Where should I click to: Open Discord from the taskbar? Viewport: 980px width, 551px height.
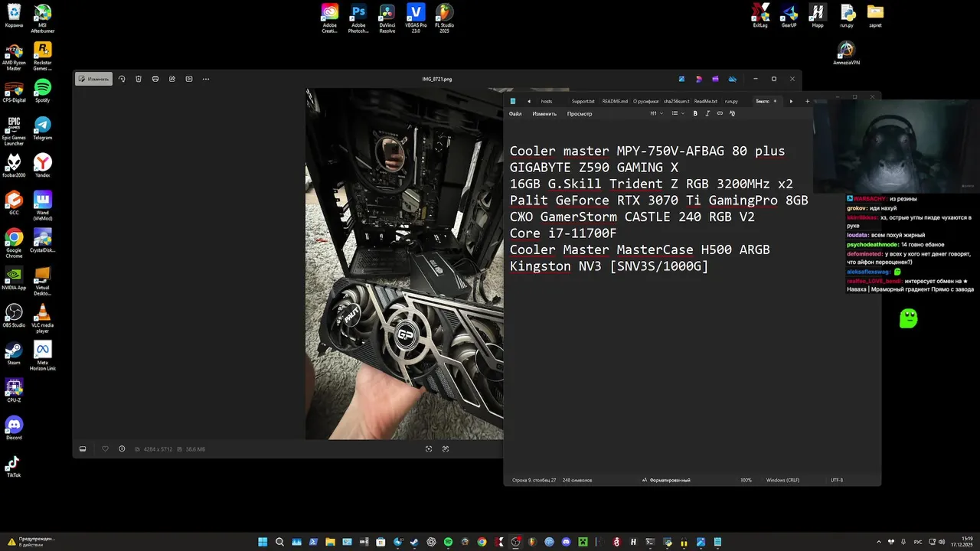566,542
